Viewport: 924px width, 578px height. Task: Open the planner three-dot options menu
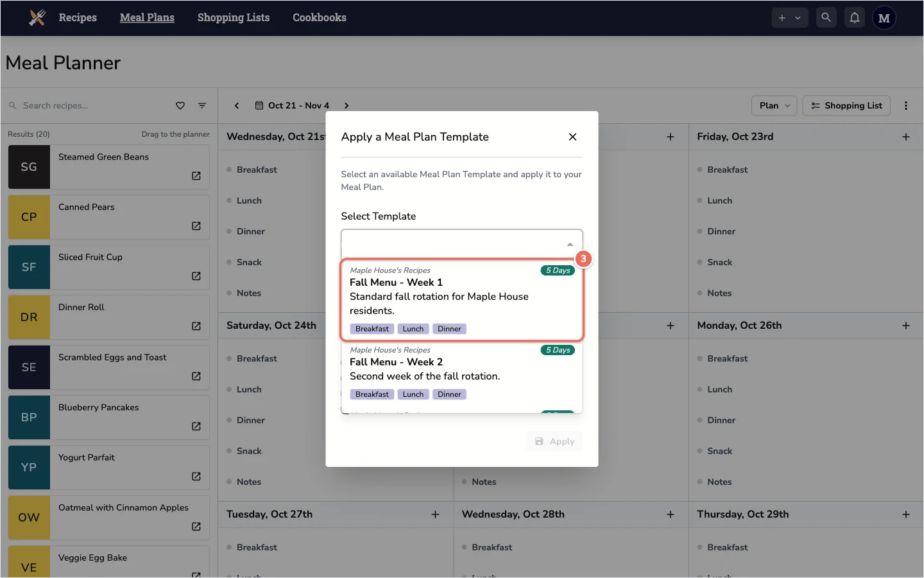[x=906, y=105]
